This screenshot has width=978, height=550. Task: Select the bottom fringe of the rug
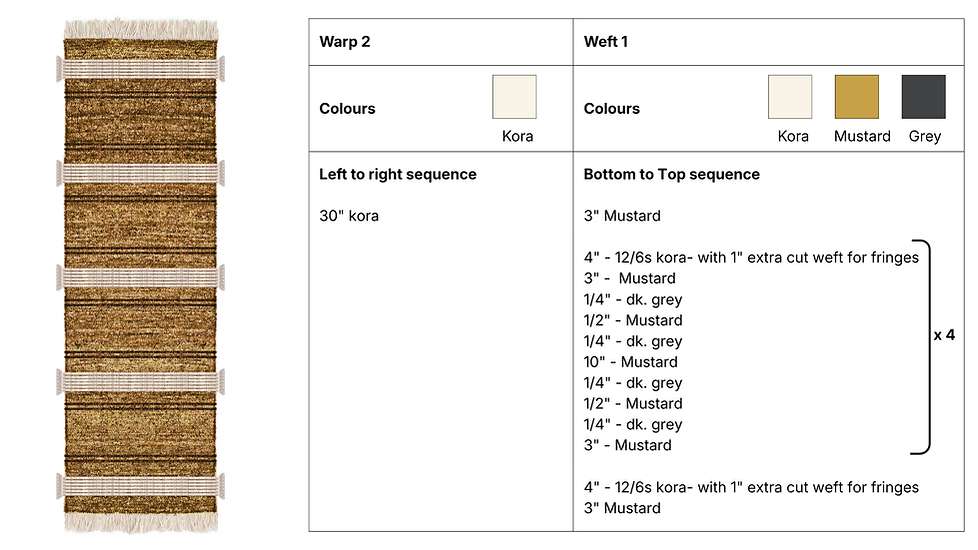click(x=141, y=523)
